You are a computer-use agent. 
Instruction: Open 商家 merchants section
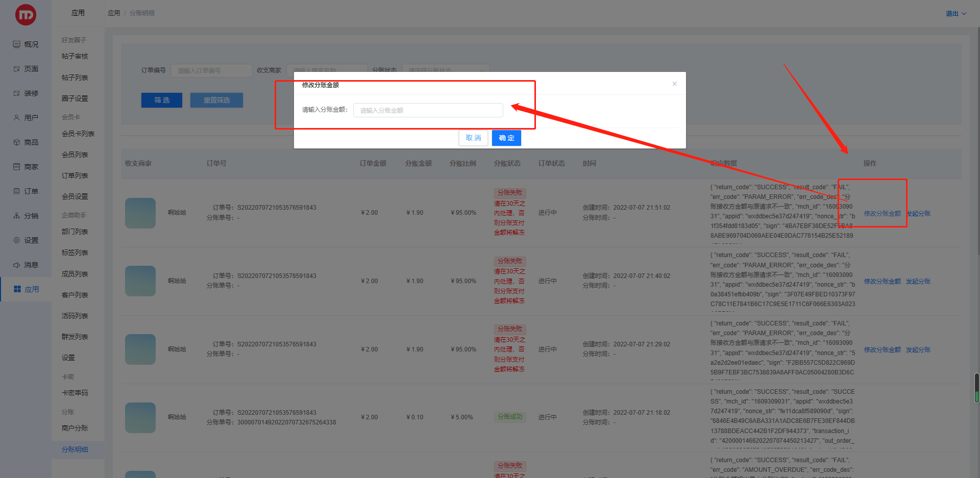coord(26,167)
